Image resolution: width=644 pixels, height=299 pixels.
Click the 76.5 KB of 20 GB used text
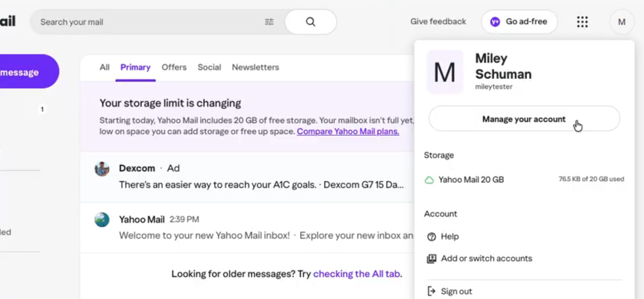tap(591, 179)
